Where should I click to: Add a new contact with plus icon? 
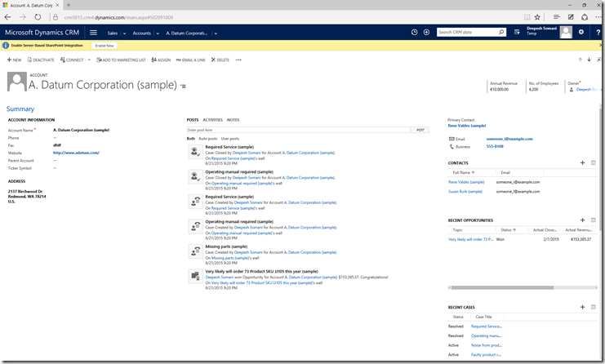[582, 162]
